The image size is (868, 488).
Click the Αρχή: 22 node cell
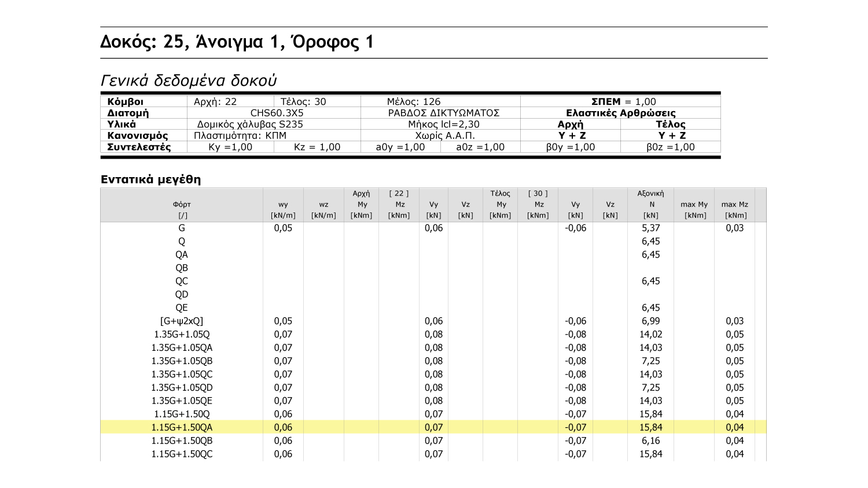point(215,102)
